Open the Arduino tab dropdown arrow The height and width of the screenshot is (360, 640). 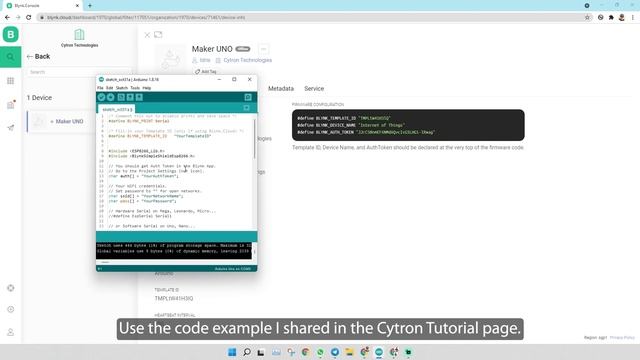pos(247,108)
